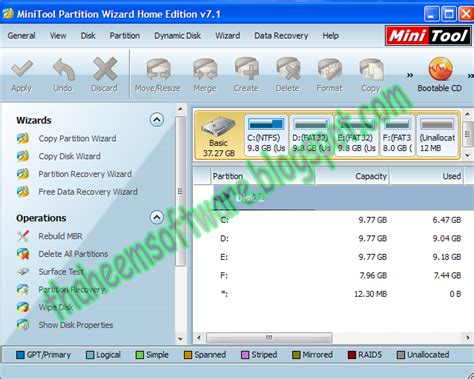
Task: Select the F: partition row
Action: point(333,275)
